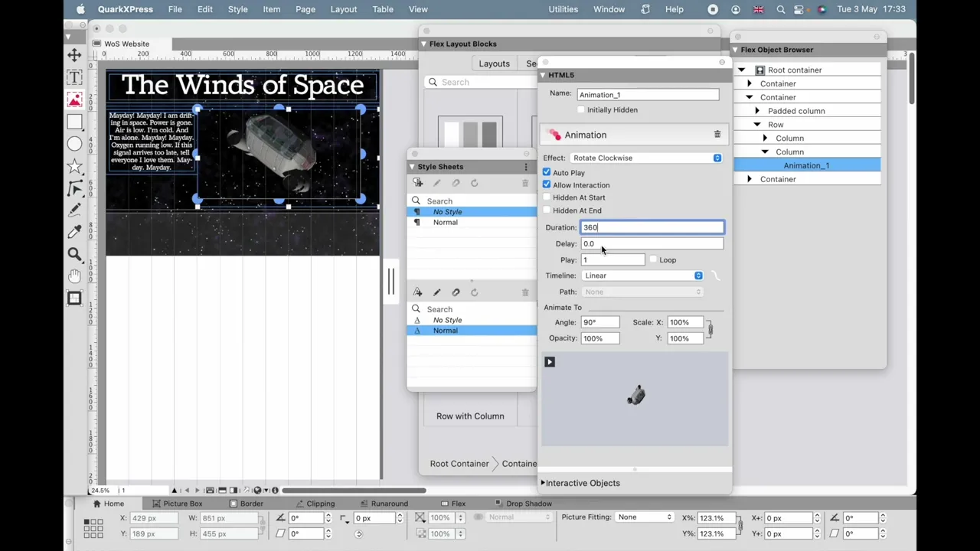Collapse the HTML5 panel
The image size is (980, 551).
[x=543, y=75]
